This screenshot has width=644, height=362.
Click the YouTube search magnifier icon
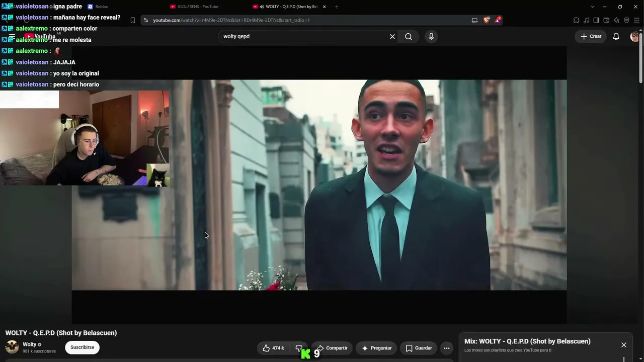pyautogui.click(x=409, y=36)
